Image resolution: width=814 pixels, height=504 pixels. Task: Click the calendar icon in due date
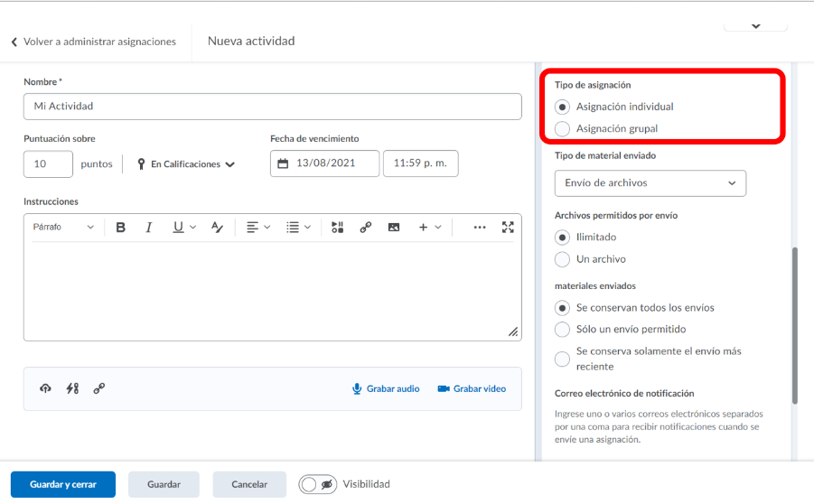pyautogui.click(x=283, y=163)
